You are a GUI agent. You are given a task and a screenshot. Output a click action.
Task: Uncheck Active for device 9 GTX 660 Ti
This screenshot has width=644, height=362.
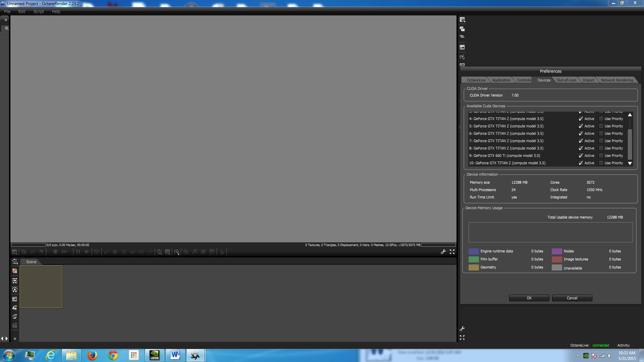point(581,156)
